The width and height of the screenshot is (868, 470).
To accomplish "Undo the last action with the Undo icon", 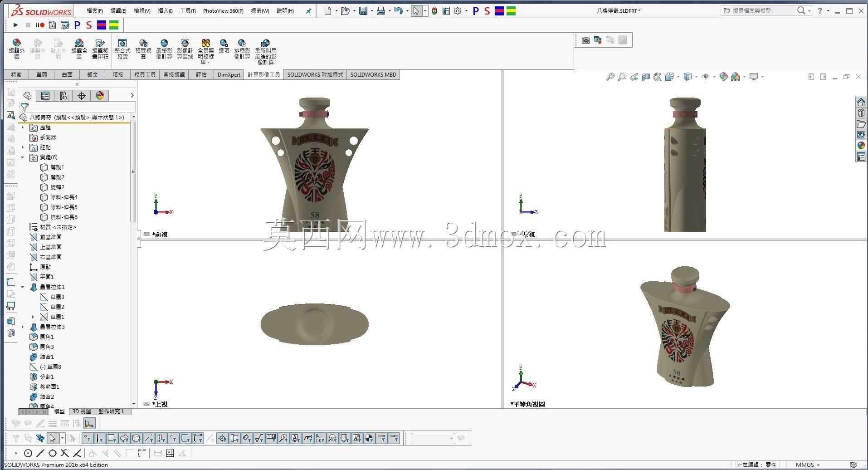I will [x=398, y=11].
